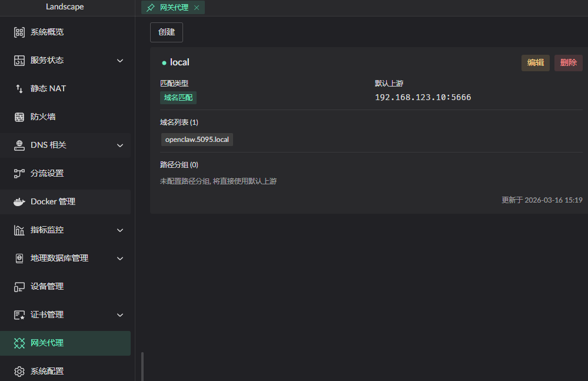The image size is (588, 381).
Task: Click the 分流设置 routing icon
Action: tap(19, 174)
